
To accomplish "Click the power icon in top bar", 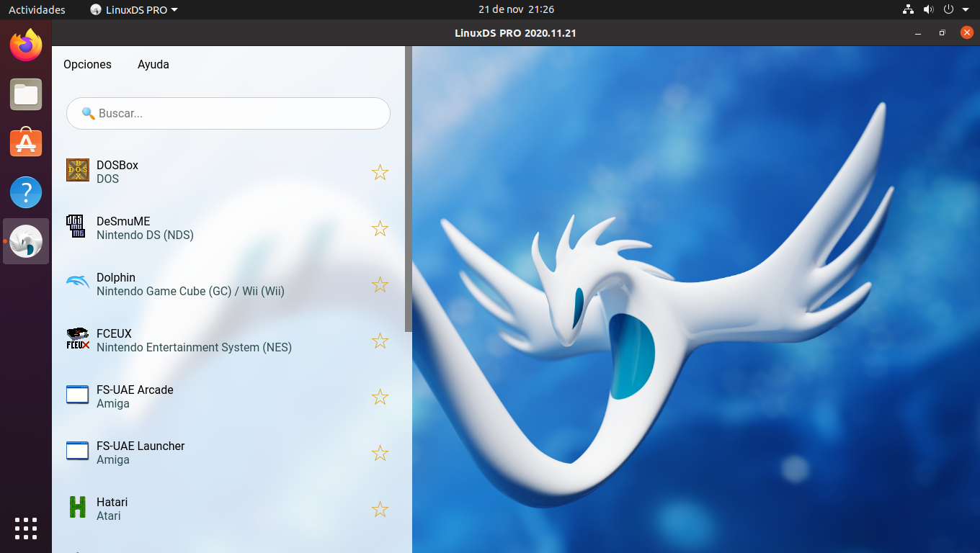I will point(948,9).
